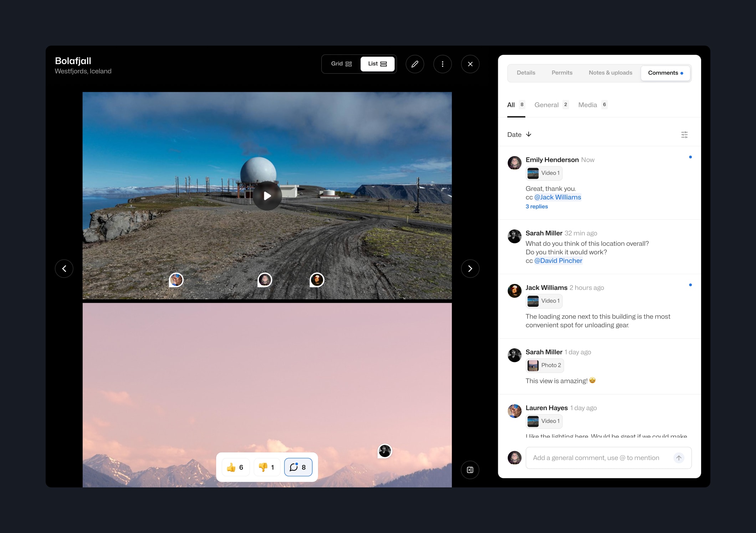Image resolution: width=756 pixels, height=533 pixels.
Task: Open comment filter settings icon
Action: click(684, 135)
